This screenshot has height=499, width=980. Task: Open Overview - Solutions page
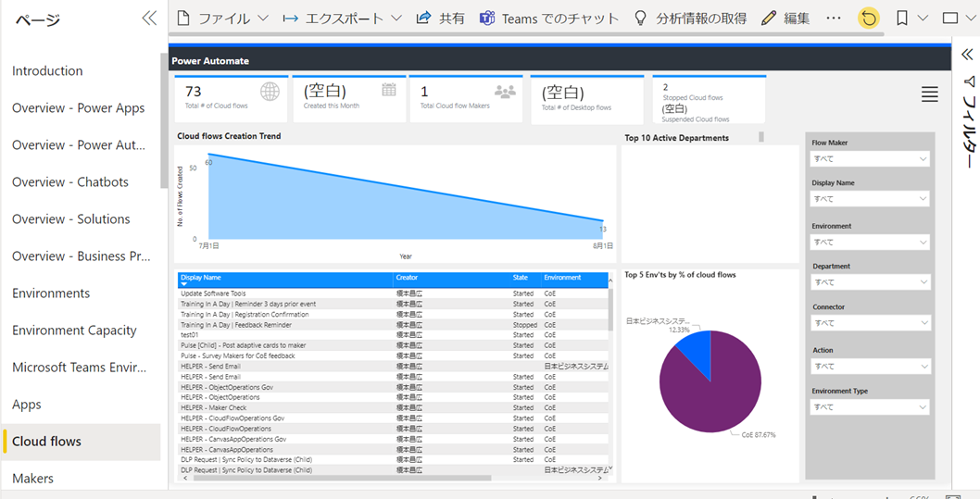(x=70, y=219)
